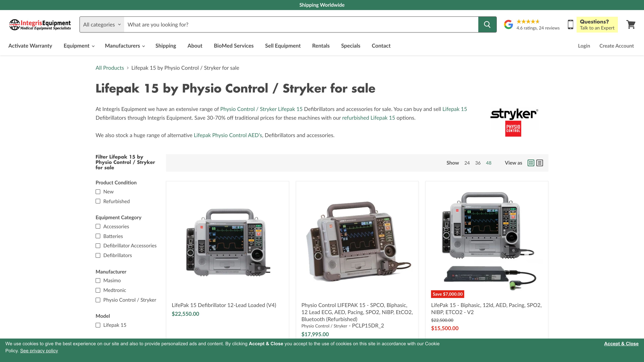Screen dimensions: 644x362
Task: Click Accept & Close cookie button
Action: (x=621, y=344)
